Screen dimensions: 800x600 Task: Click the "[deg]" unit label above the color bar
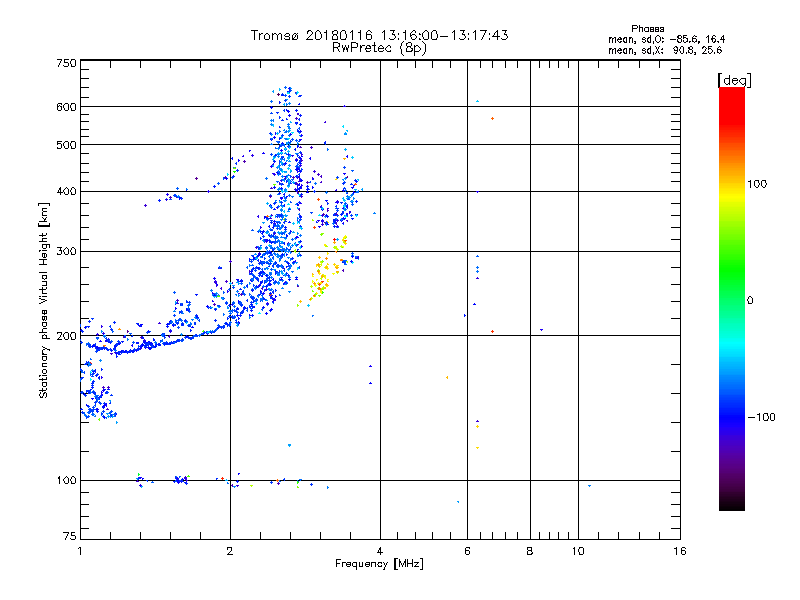tap(734, 80)
